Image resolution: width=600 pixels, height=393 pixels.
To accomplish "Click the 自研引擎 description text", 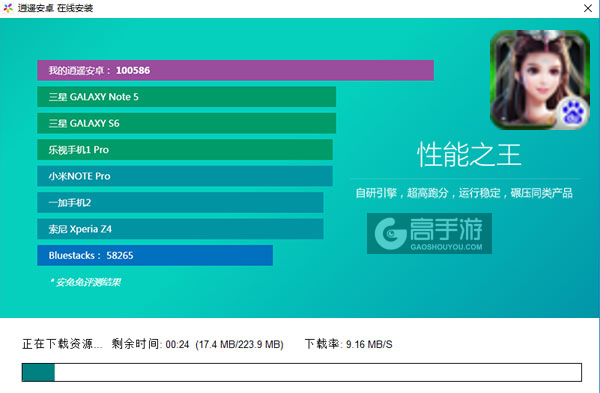I will tap(464, 193).
